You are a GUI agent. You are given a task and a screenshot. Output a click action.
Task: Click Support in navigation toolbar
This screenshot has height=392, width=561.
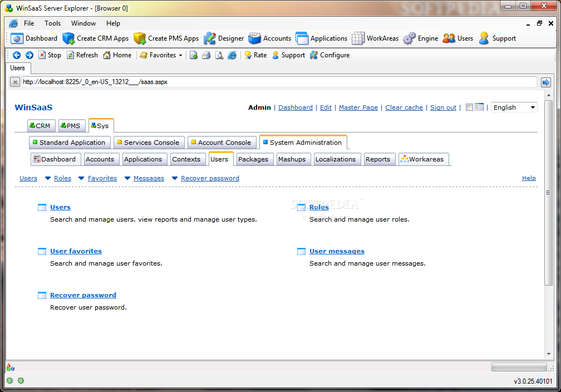tap(288, 55)
